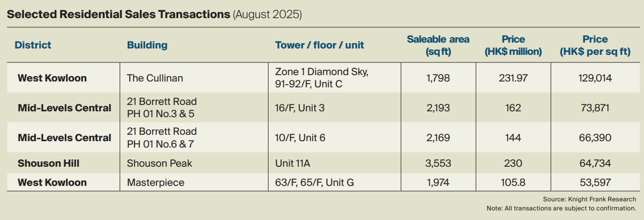
Task: Select the Masterpiece building cell
Action: pos(156,183)
